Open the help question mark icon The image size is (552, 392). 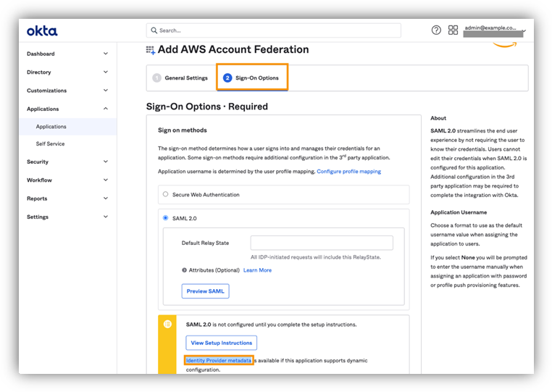(x=436, y=30)
